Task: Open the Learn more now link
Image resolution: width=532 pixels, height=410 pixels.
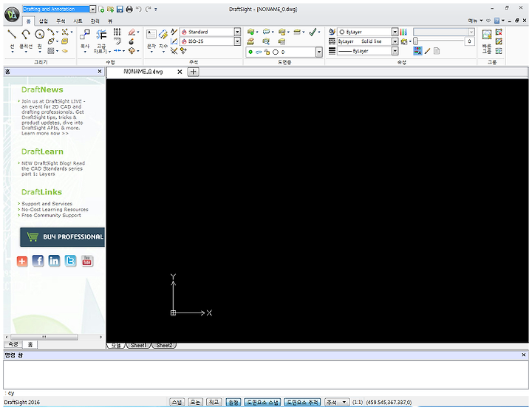Action: (45, 133)
